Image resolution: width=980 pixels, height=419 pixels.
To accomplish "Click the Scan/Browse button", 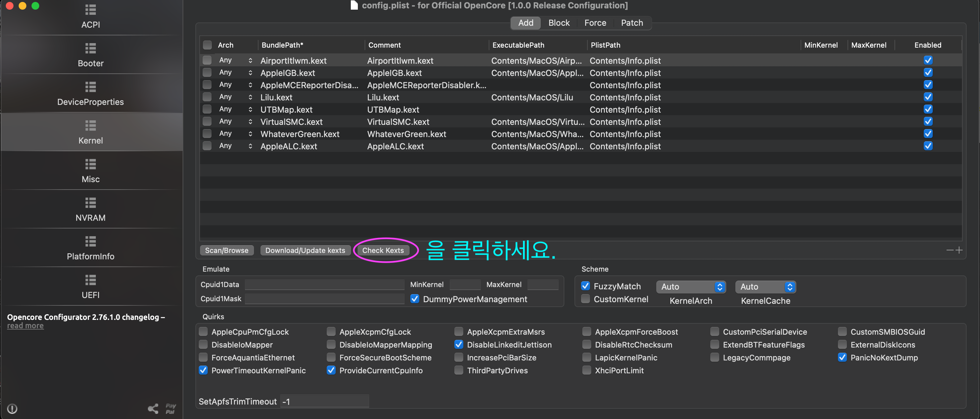I will 227,250.
